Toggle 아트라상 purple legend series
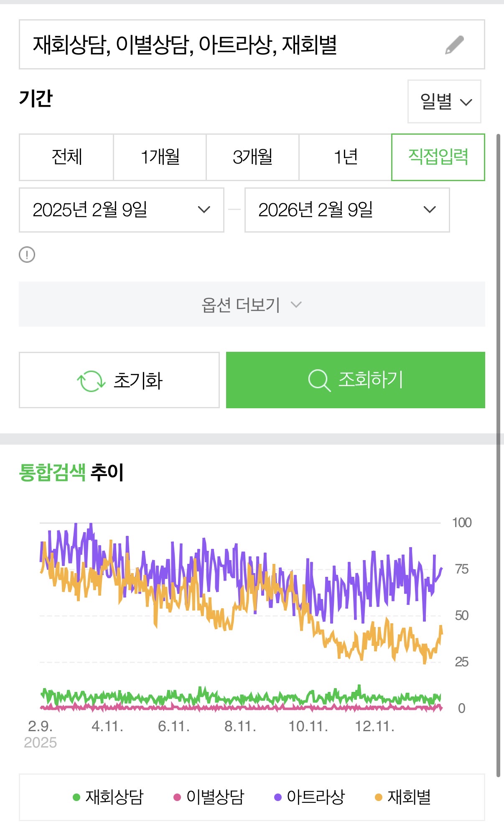Screen dimensions: 504x832 click(x=310, y=797)
